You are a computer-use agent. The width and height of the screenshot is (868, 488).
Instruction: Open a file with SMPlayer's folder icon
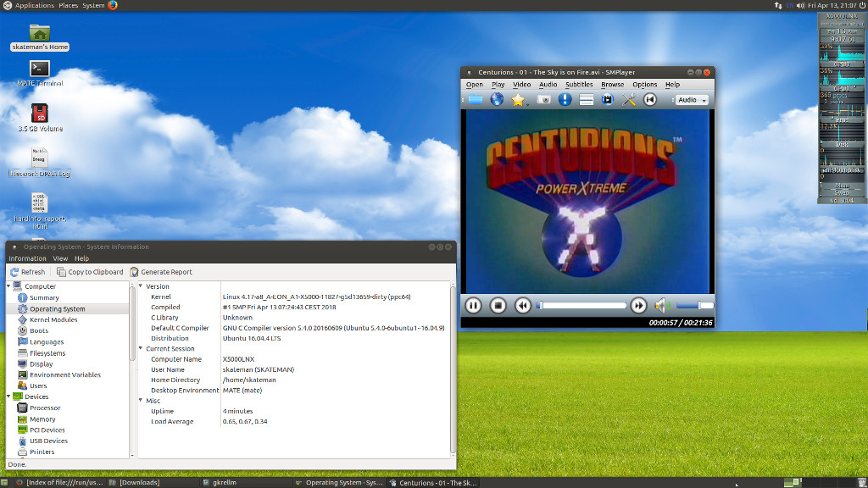[476, 100]
